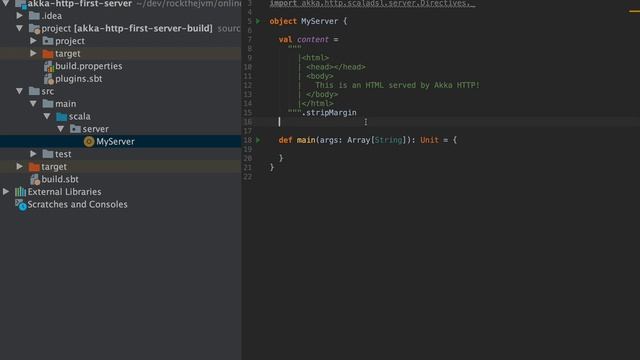Click the '.stripMargin' call
The height and width of the screenshot is (360, 640).
click(x=329, y=113)
